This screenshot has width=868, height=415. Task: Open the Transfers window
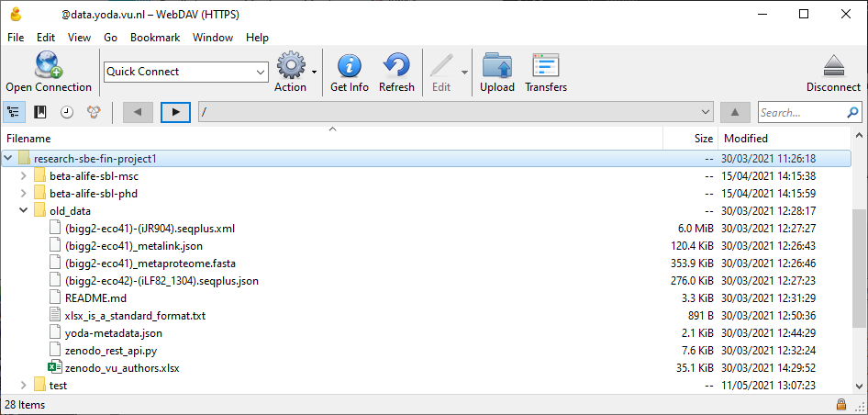pos(545,66)
